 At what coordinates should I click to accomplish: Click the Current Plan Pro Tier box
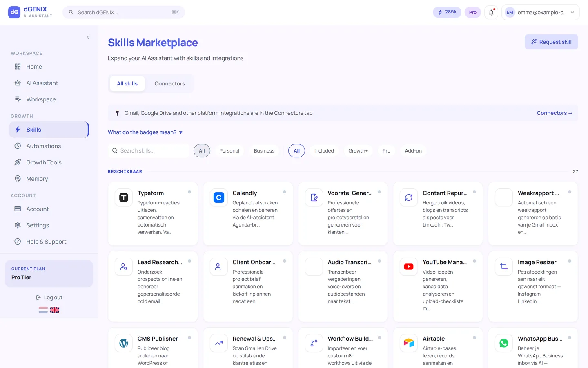(x=49, y=274)
